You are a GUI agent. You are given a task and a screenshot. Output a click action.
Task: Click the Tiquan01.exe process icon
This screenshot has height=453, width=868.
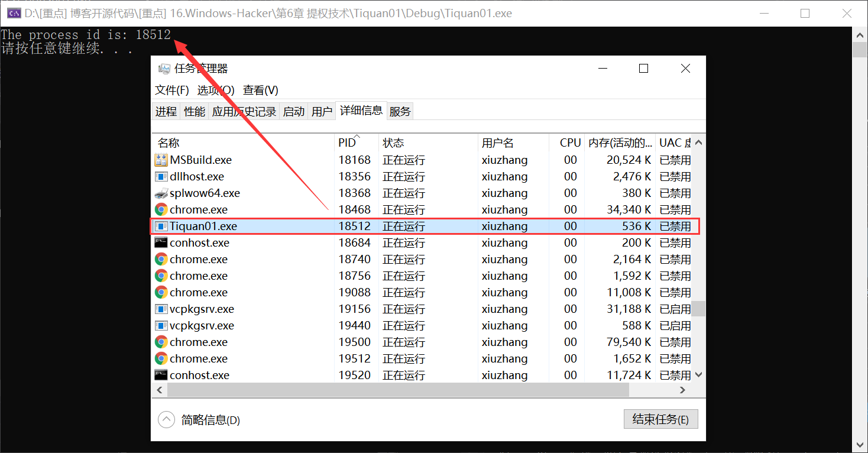pyautogui.click(x=161, y=226)
